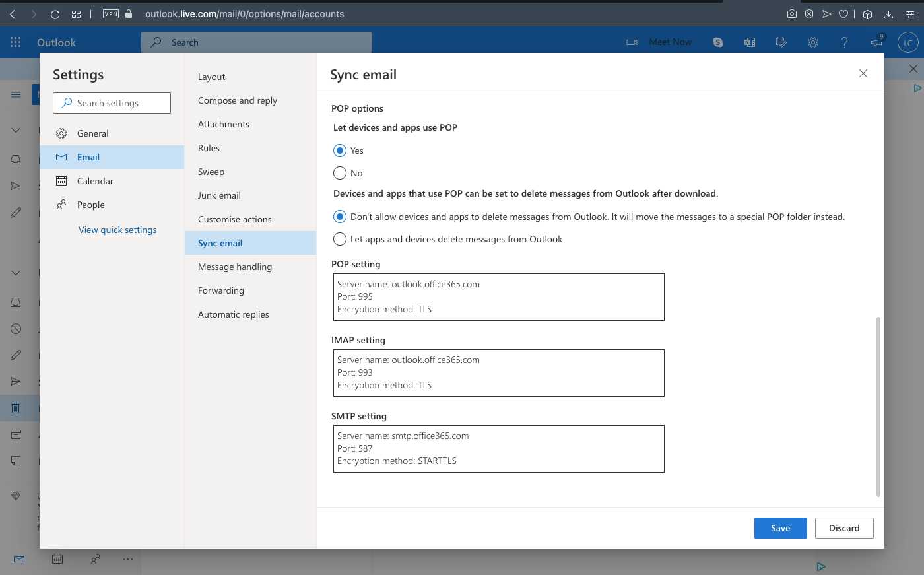This screenshot has height=575, width=924.
Task: Open the Outlook app launcher grid
Action: (x=16, y=42)
